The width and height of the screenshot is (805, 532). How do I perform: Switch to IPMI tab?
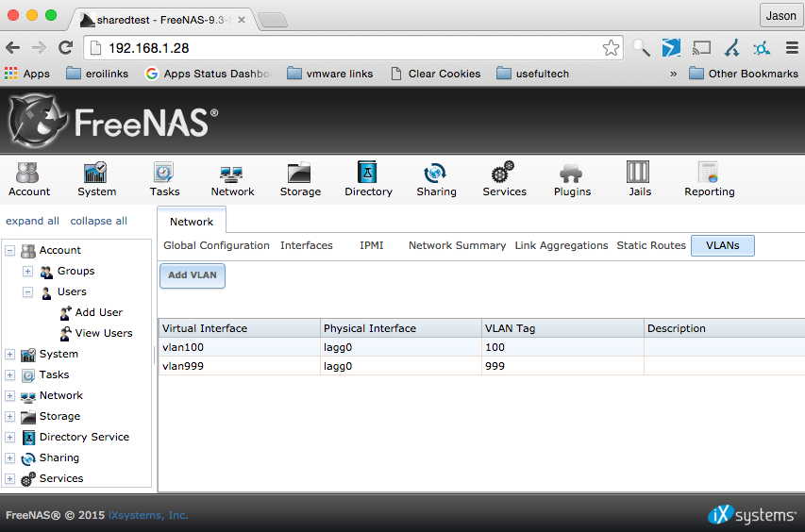pyautogui.click(x=371, y=245)
